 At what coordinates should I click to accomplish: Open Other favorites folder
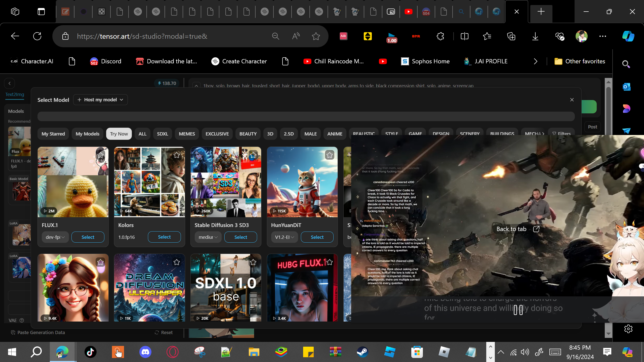coord(580,61)
